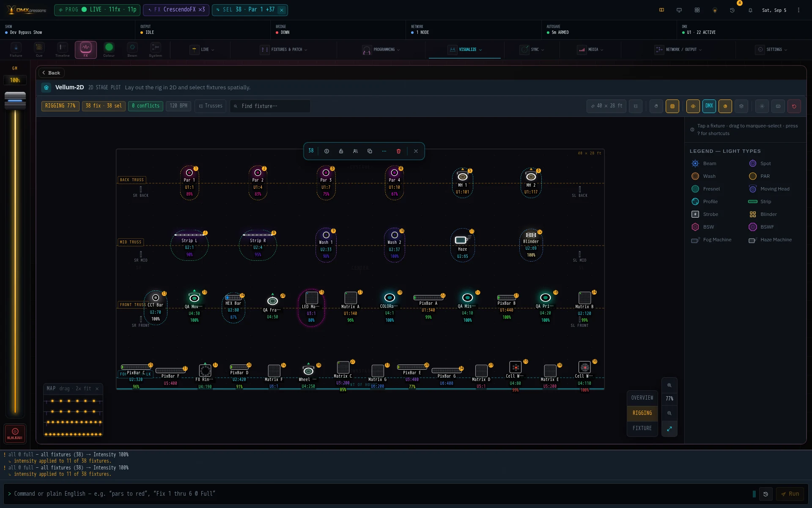The image size is (812, 508).
Task: Click the MAP minimap thumbnail
Action: (73, 416)
